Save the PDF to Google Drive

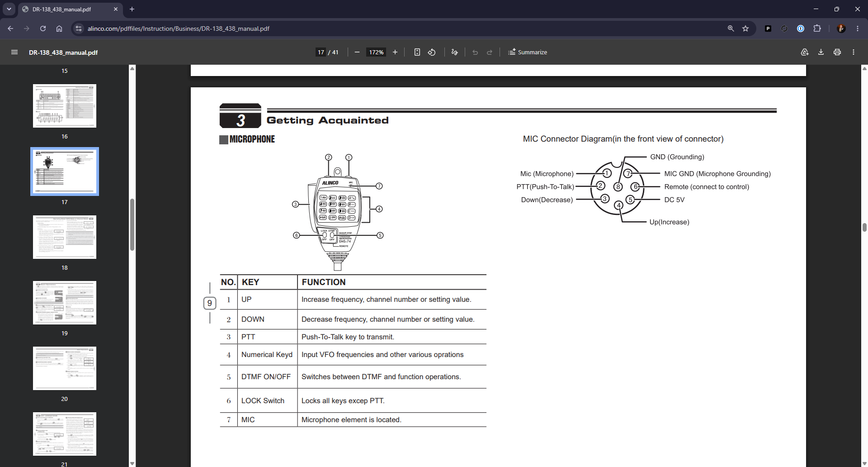805,52
